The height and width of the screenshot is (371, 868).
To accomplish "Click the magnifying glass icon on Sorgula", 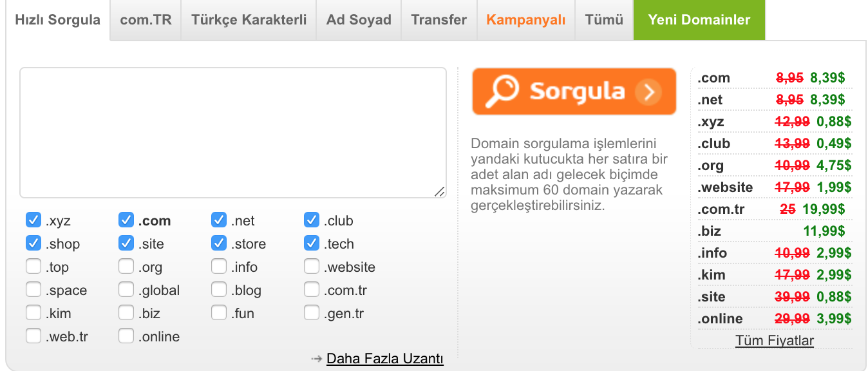I will pos(502,91).
